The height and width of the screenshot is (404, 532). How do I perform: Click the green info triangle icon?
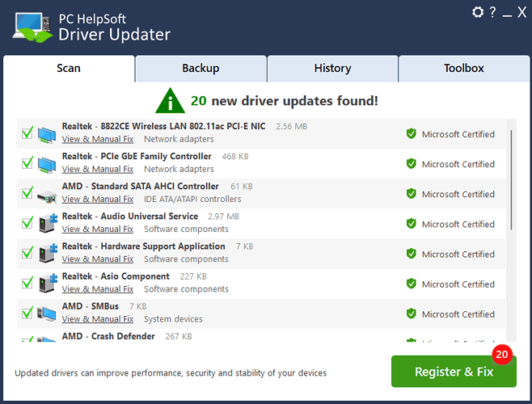[170, 100]
